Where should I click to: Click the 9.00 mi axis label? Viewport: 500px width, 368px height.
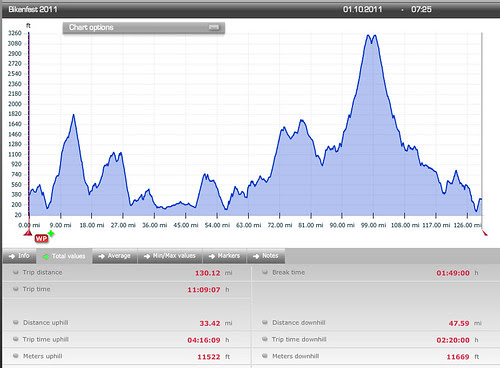point(60,225)
